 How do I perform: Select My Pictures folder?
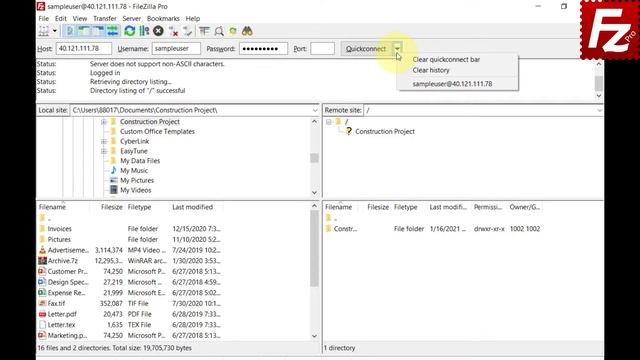click(137, 180)
